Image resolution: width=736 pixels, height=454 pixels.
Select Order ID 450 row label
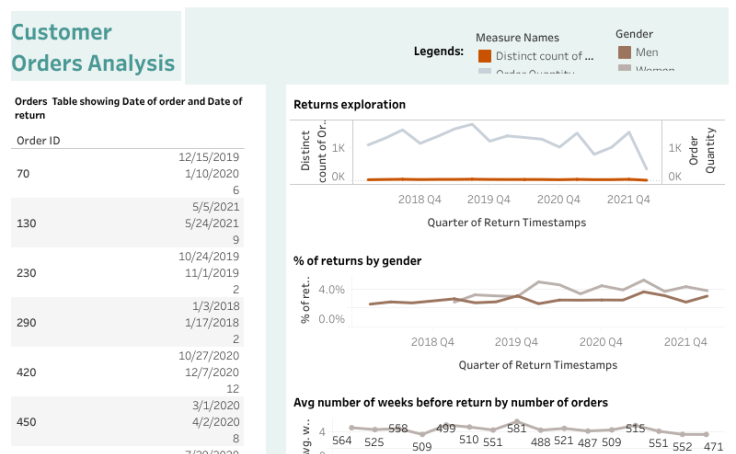27,421
